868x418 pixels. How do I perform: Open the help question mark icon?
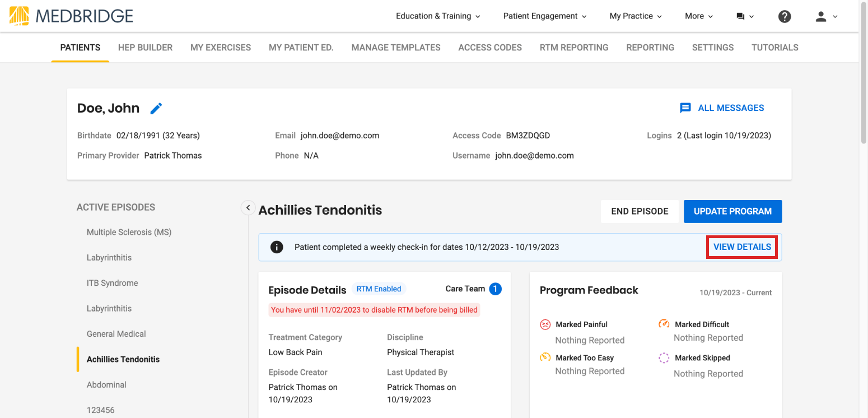pyautogui.click(x=785, y=16)
